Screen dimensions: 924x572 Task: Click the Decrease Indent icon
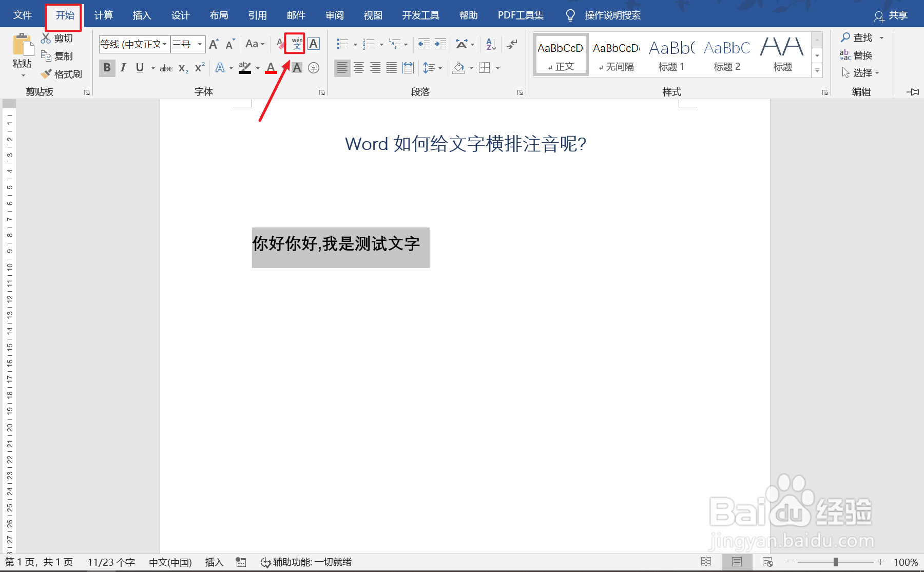point(423,44)
